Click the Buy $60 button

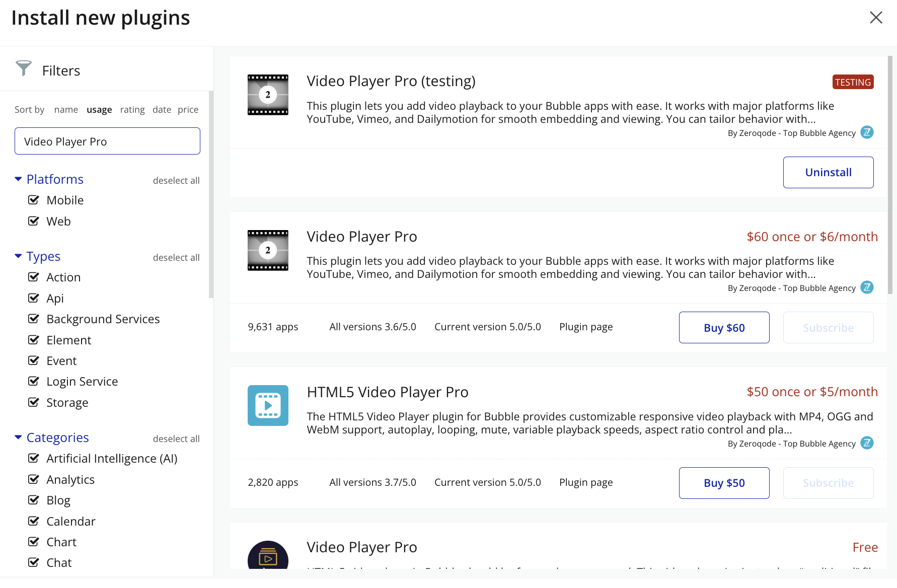pyautogui.click(x=724, y=328)
